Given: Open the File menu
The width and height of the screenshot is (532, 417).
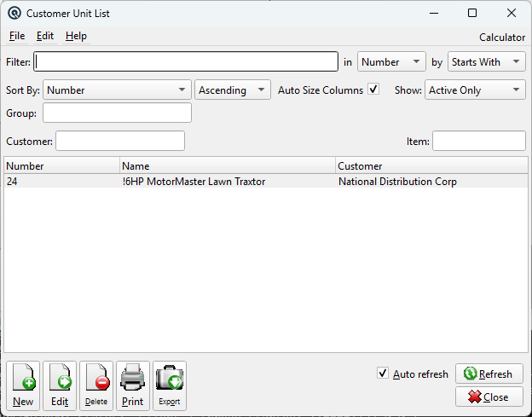Looking at the screenshot, I should [x=17, y=36].
